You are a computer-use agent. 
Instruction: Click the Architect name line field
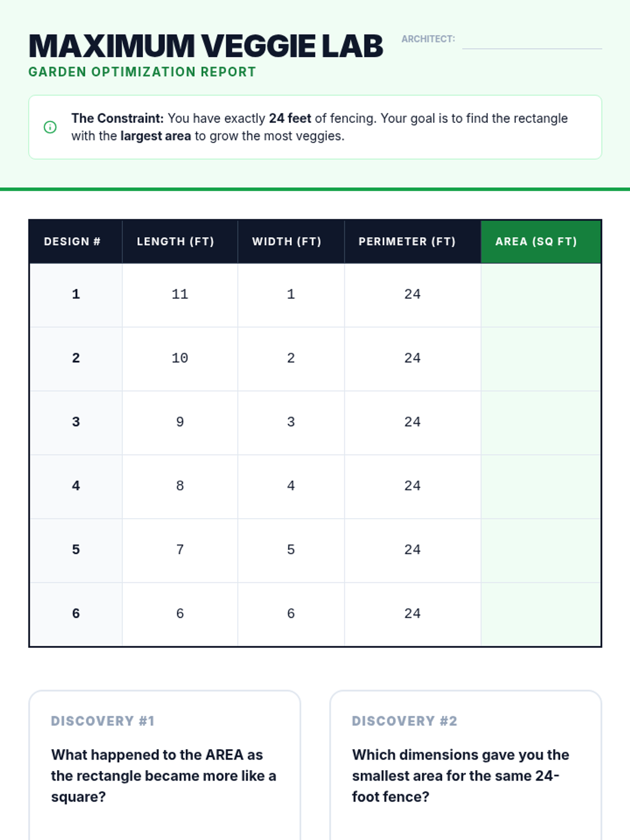tap(532, 40)
